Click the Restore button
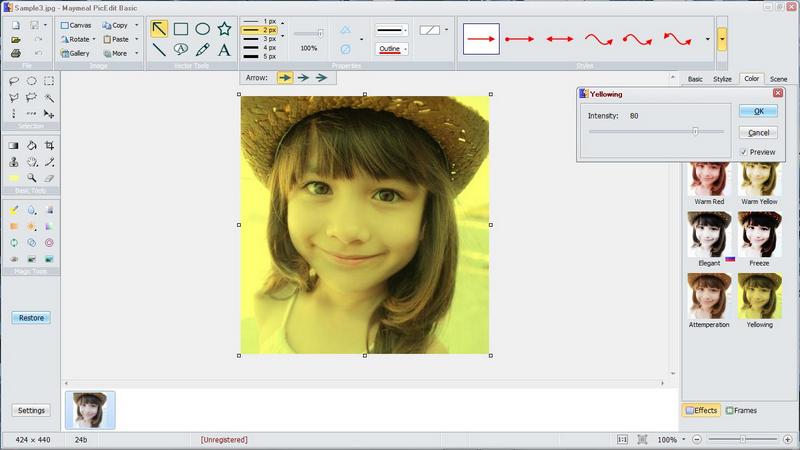Image resolution: width=800 pixels, height=450 pixels. tap(31, 318)
